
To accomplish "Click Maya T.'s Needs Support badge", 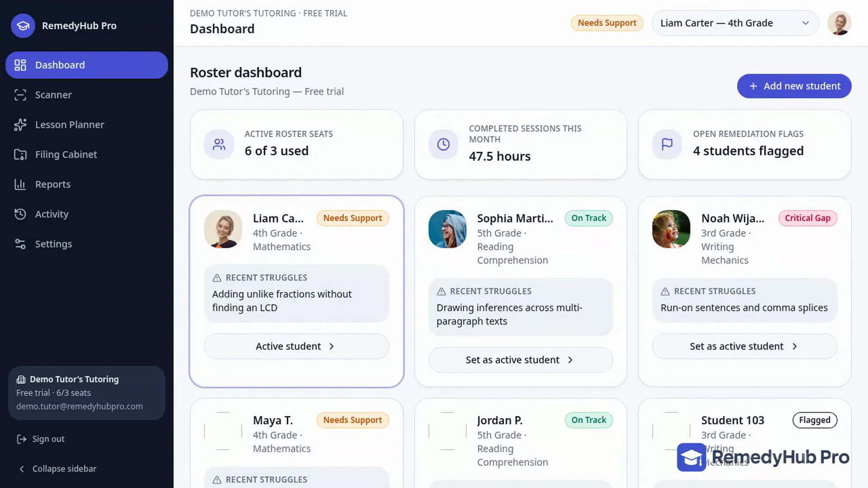I will (353, 420).
